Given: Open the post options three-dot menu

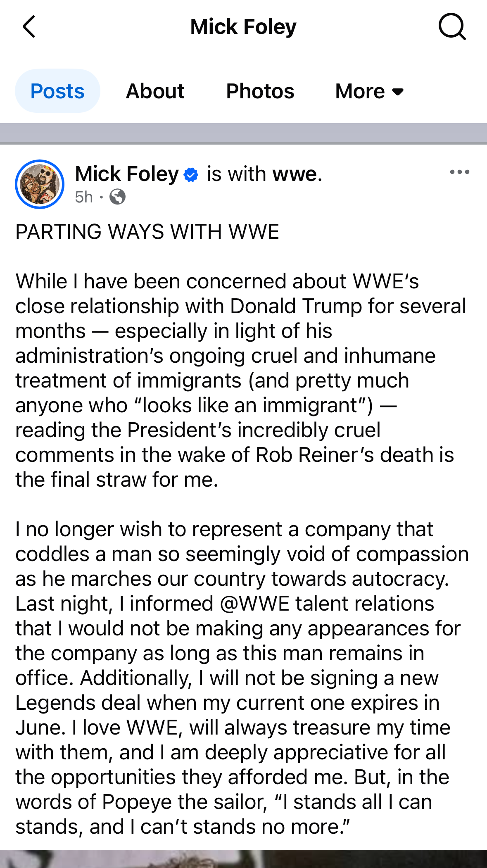Looking at the screenshot, I should [459, 172].
